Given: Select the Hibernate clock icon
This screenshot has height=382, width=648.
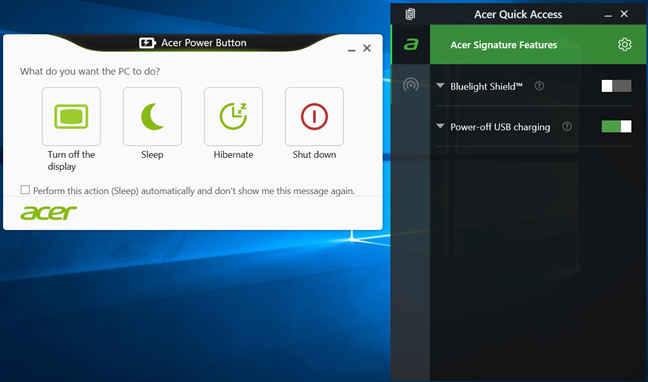Looking at the screenshot, I should point(233,116).
